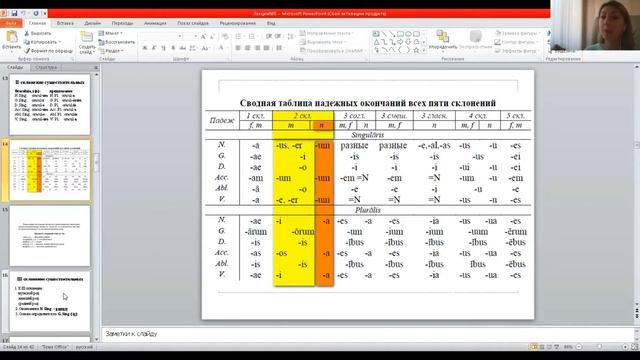The image size is (640, 360).
Task: Toggle strikethrough formatting
Action: coord(183,48)
